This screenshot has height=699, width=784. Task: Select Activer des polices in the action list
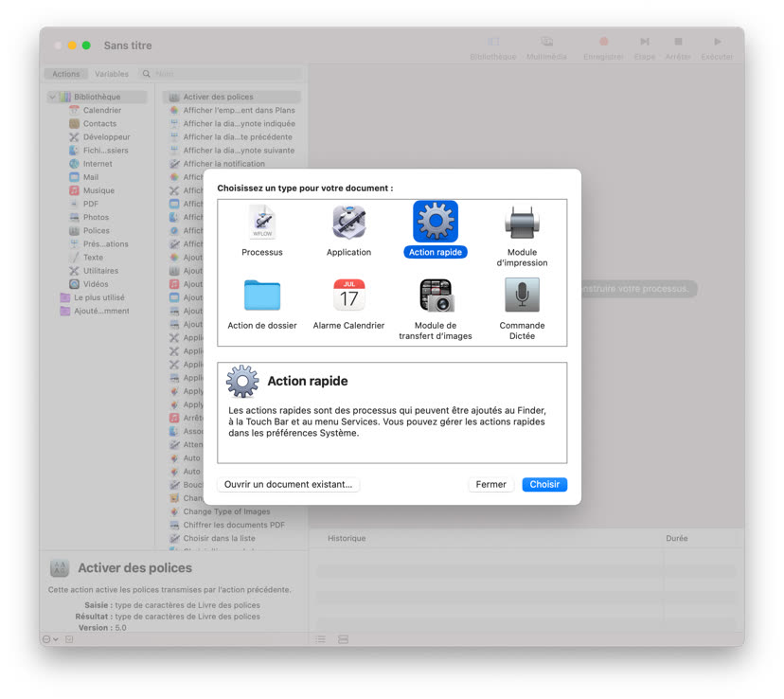coord(232,97)
